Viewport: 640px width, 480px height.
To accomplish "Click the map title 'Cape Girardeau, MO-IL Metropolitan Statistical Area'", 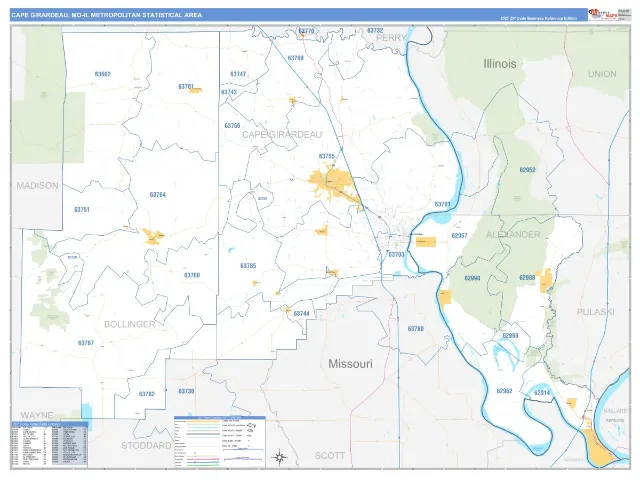I will click(x=107, y=15).
